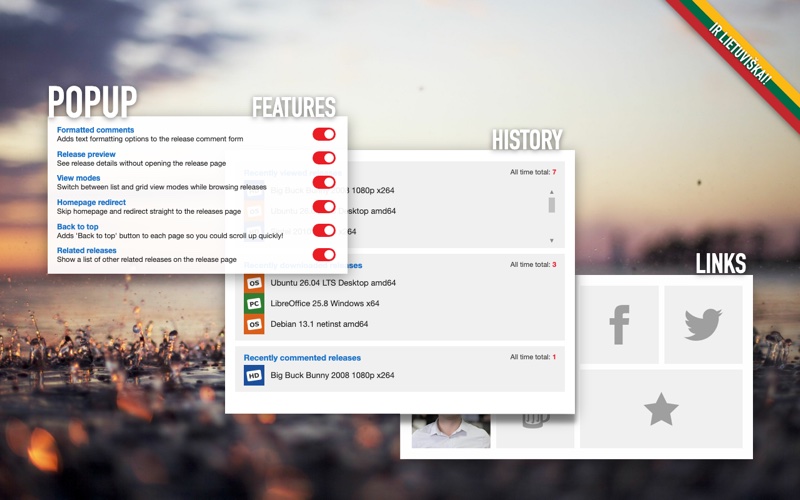Select the View modes feature title
The image size is (800, 500).
click(x=79, y=178)
